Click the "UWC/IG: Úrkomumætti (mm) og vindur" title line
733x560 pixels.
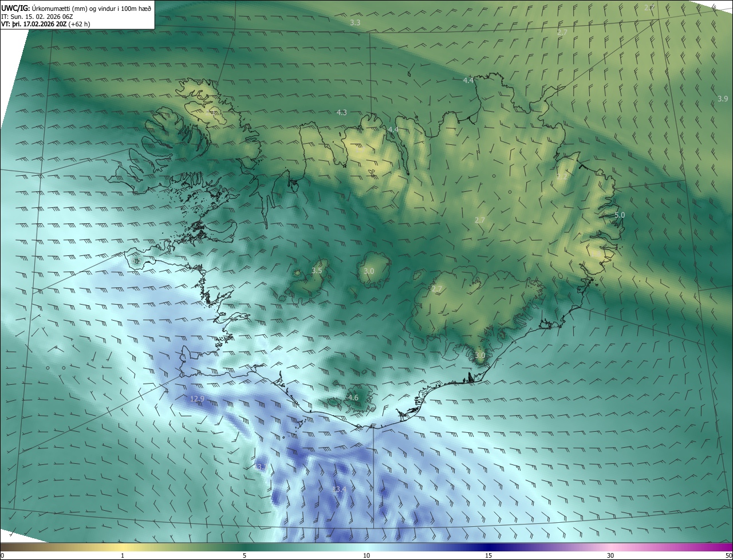[x=76, y=8]
